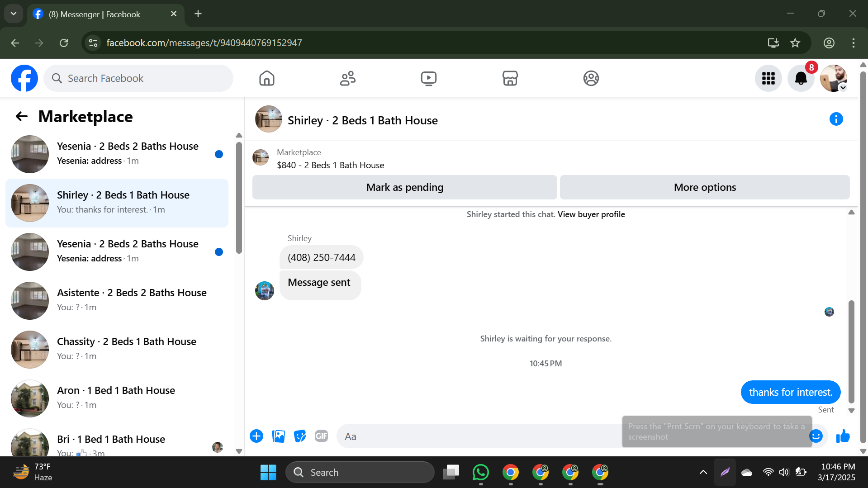Choose a sticker from the composer
The image size is (868, 488).
click(x=300, y=436)
